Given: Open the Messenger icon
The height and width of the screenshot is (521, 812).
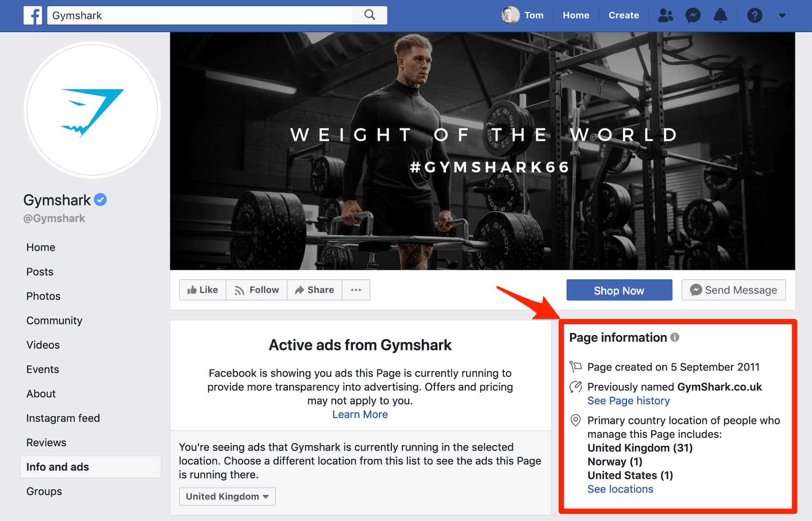Looking at the screenshot, I should tap(693, 15).
